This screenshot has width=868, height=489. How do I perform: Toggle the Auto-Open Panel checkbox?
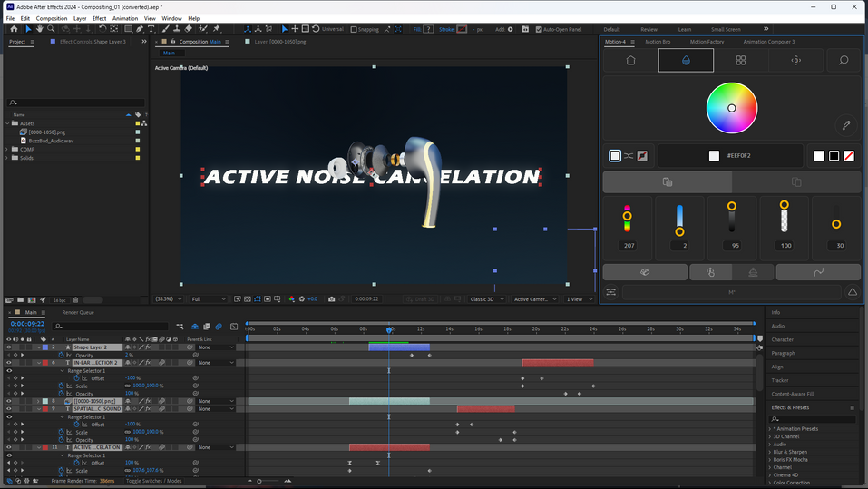pos(539,29)
